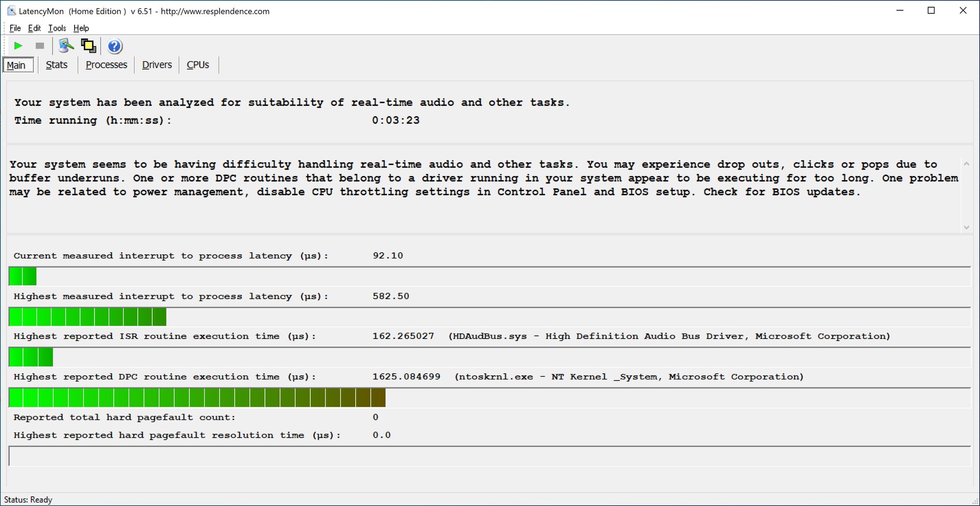The width and height of the screenshot is (980, 506).
Task: Open the options icon in the toolbar
Action: (66, 46)
